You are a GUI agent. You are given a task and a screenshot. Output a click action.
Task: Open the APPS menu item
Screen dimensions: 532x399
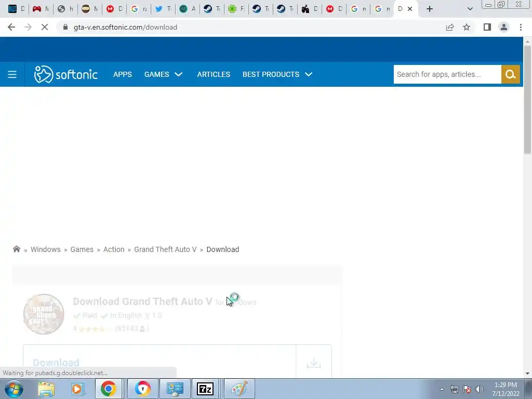click(x=123, y=74)
